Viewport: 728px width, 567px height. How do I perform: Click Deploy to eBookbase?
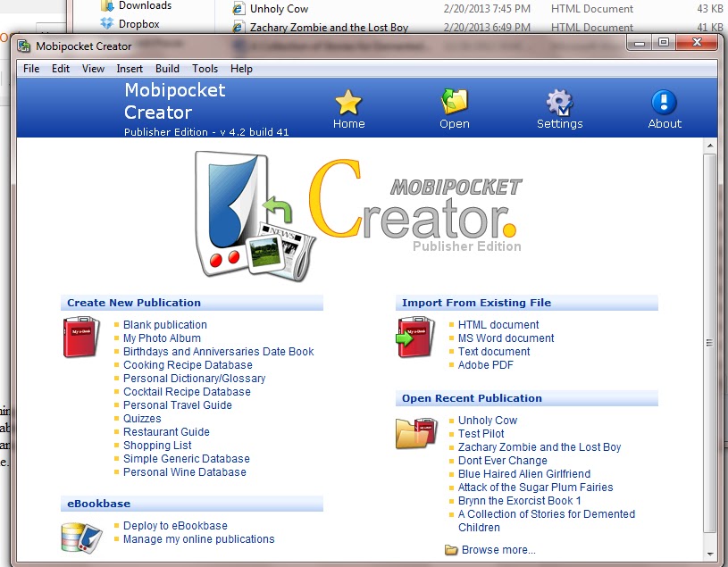coord(175,526)
